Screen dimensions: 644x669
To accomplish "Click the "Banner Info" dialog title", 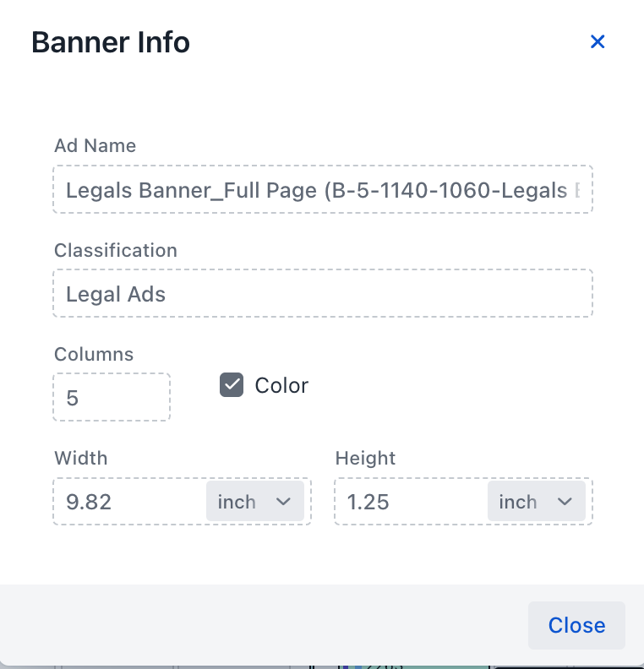I will (111, 42).
